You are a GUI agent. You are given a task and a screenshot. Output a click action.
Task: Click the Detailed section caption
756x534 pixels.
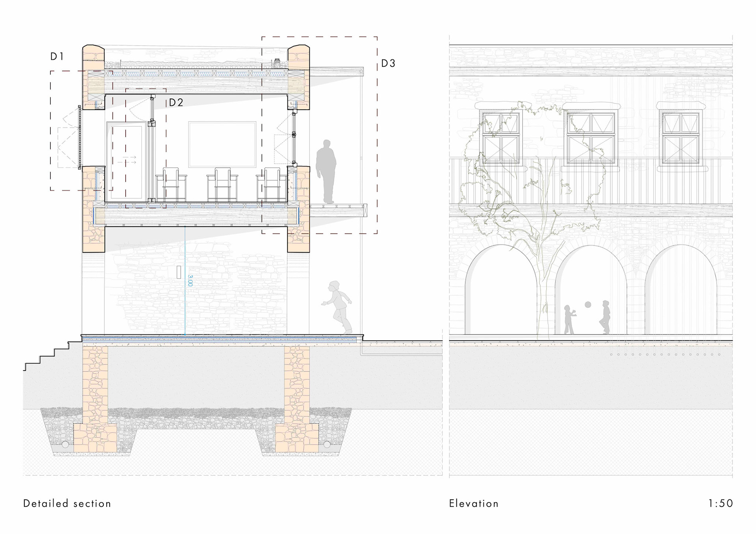tap(67, 503)
